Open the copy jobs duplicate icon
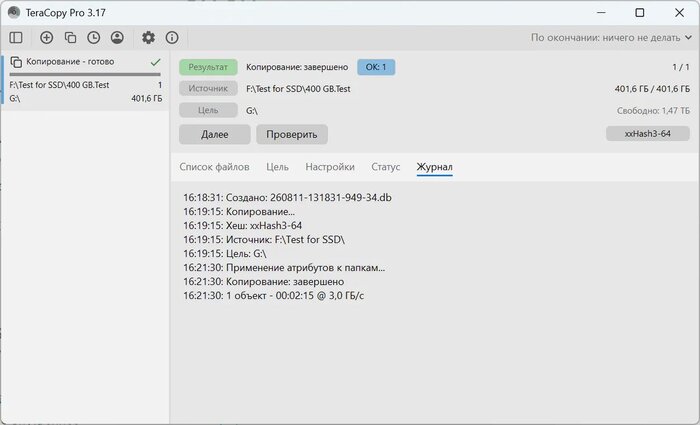 [x=70, y=38]
